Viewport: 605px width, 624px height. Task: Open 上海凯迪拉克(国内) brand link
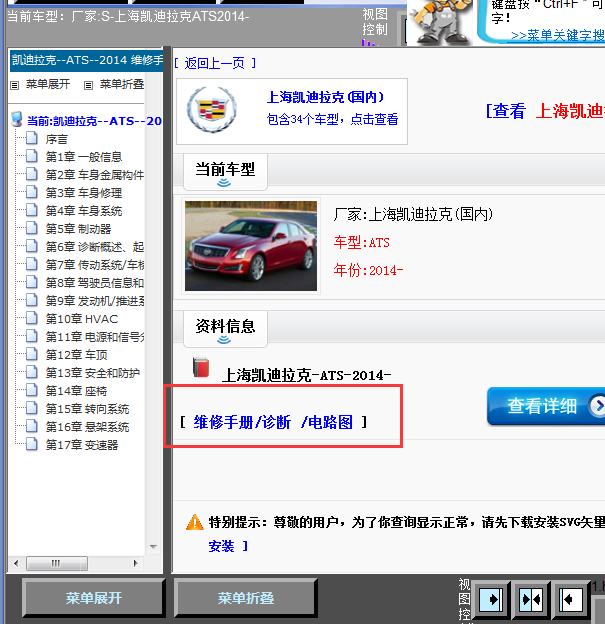pos(325,97)
